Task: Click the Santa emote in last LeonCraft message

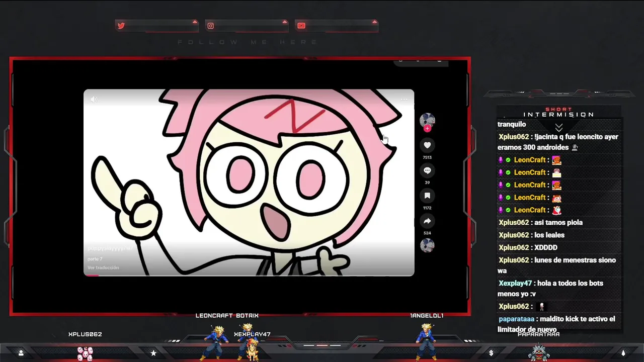Action: point(556,210)
